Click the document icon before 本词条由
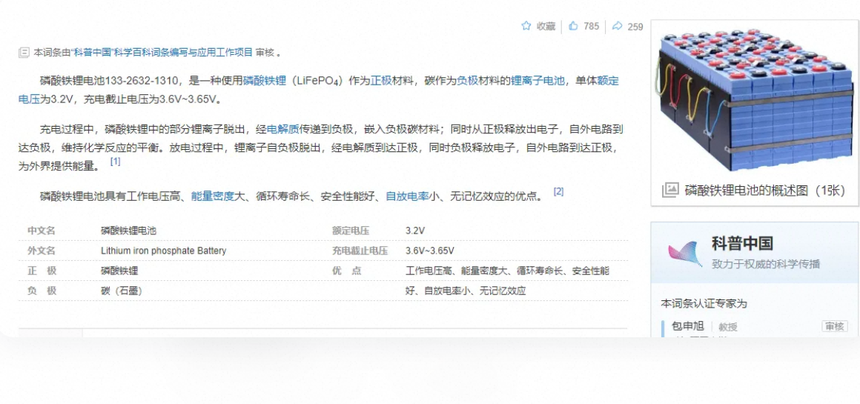 point(24,53)
